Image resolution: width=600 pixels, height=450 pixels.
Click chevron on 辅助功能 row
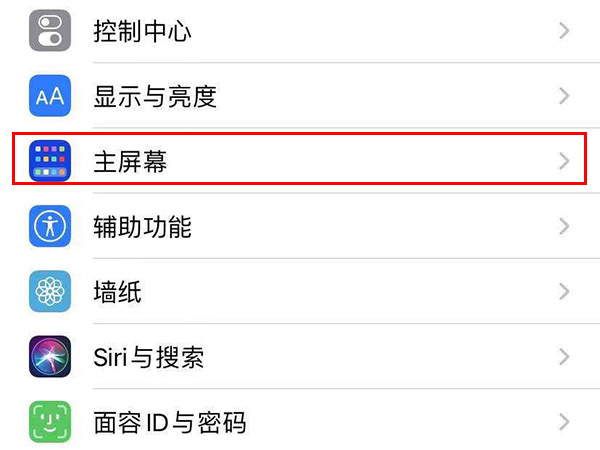tap(564, 226)
